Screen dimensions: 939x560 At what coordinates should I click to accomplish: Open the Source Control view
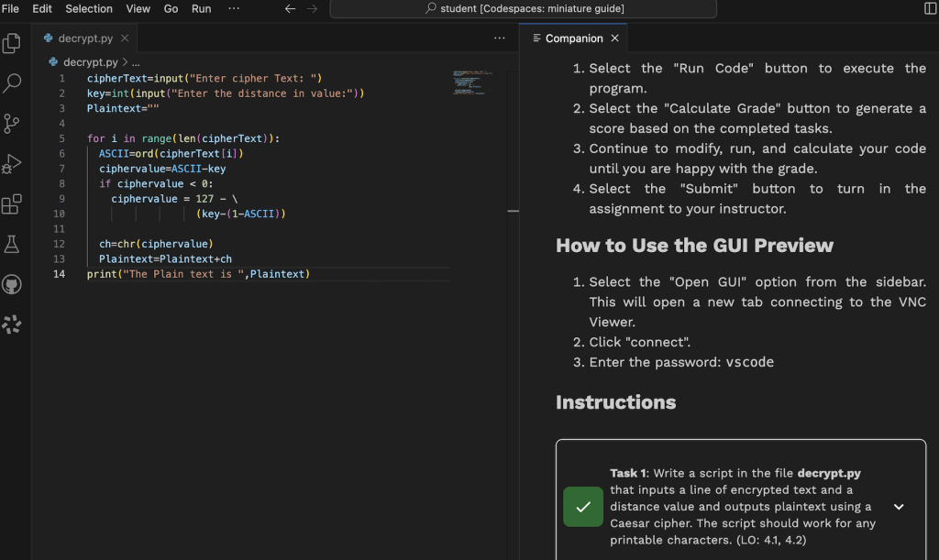[x=12, y=124]
